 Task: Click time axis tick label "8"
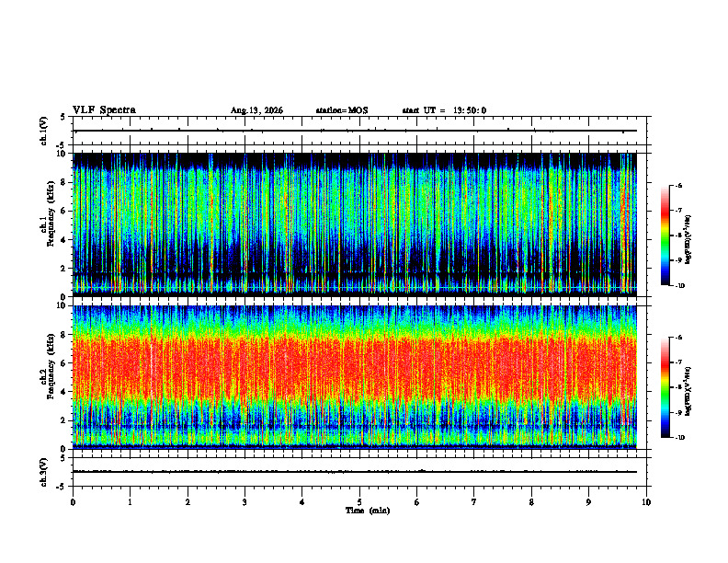531,502
